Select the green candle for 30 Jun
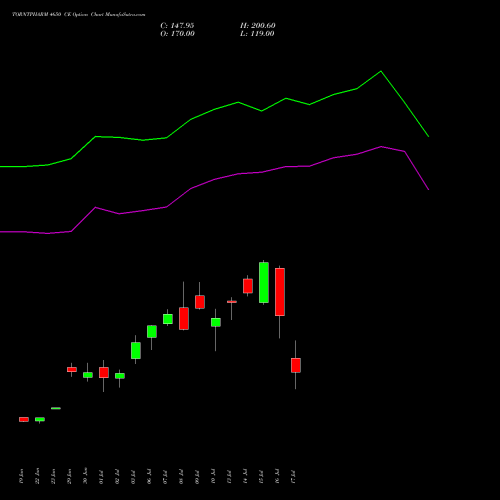Screen dimensions: 500x500 [x=88, y=375]
